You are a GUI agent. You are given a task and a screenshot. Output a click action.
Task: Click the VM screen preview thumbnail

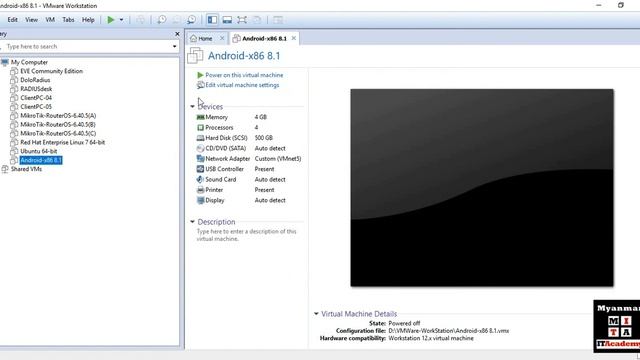[482, 188]
